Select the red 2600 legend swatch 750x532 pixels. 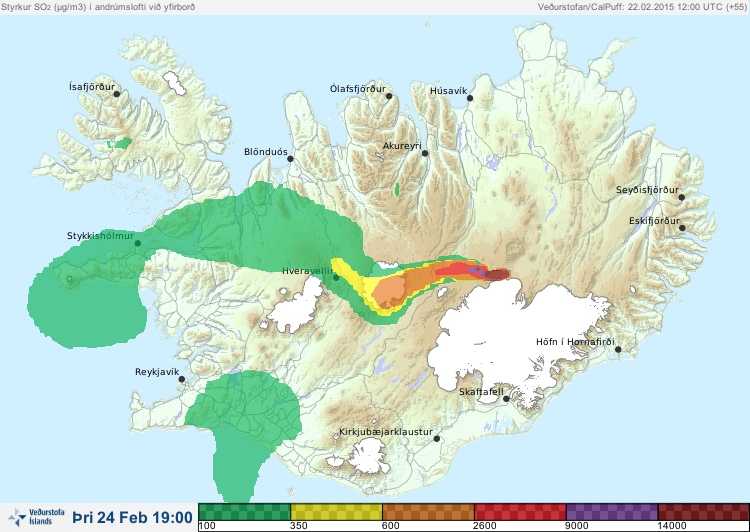(520, 512)
